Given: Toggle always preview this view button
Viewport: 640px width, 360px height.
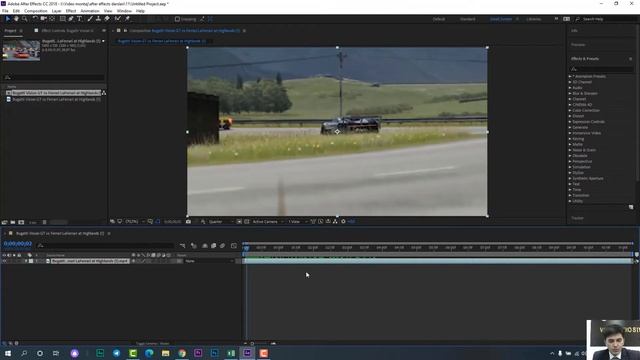Looking at the screenshot, I should click(112, 222).
